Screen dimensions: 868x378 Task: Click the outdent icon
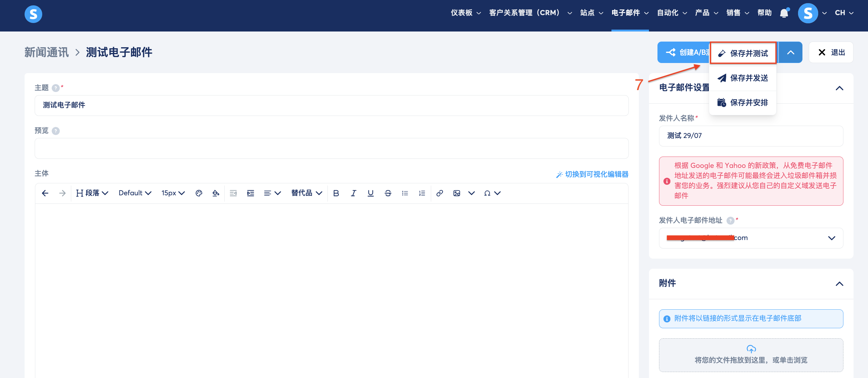click(x=233, y=193)
